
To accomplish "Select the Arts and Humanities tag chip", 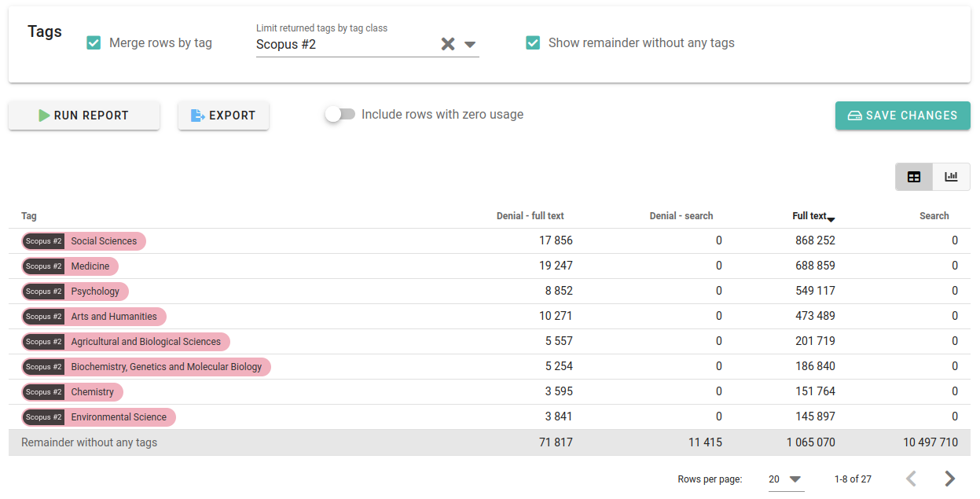I will click(94, 317).
